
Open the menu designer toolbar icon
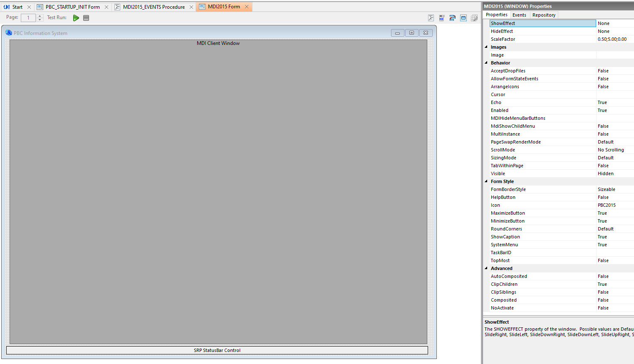tap(442, 18)
